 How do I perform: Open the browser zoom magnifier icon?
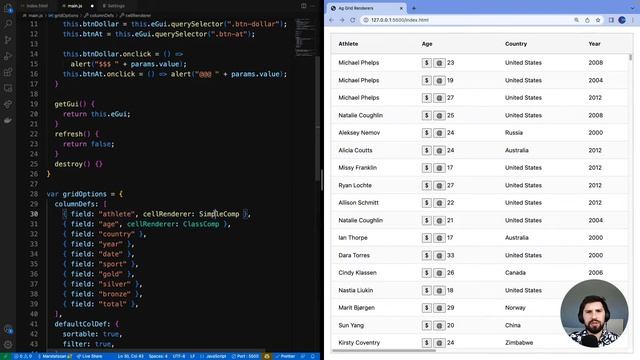[576, 20]
